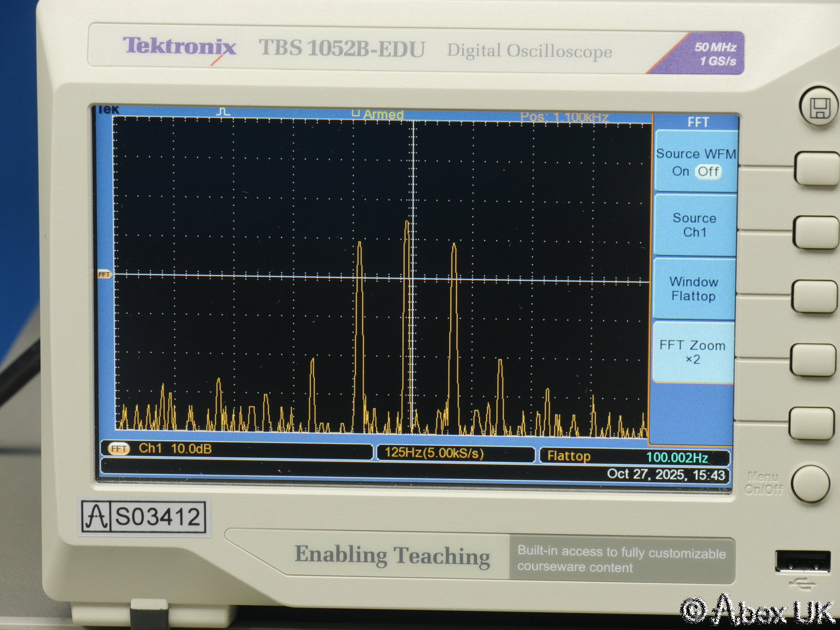Click the Tek logo in screen corner
840x630 pixels.
click(108, 110)
